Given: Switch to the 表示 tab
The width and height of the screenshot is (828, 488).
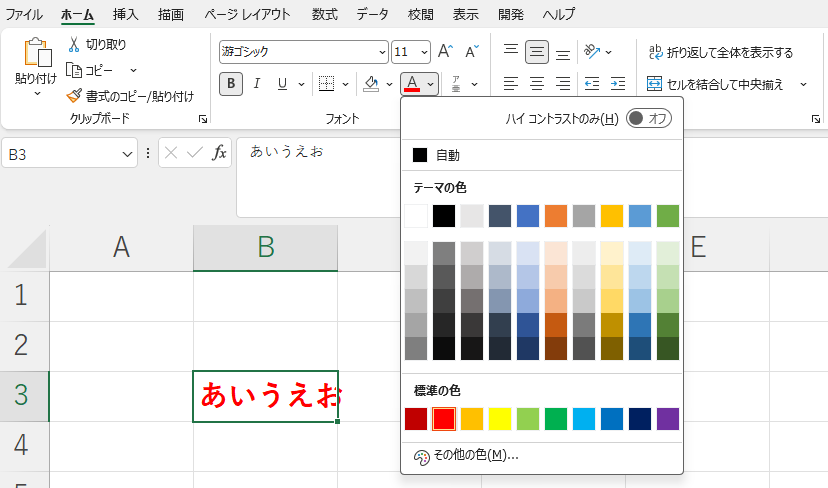Looking at the screenshot, I should [465, 14].
